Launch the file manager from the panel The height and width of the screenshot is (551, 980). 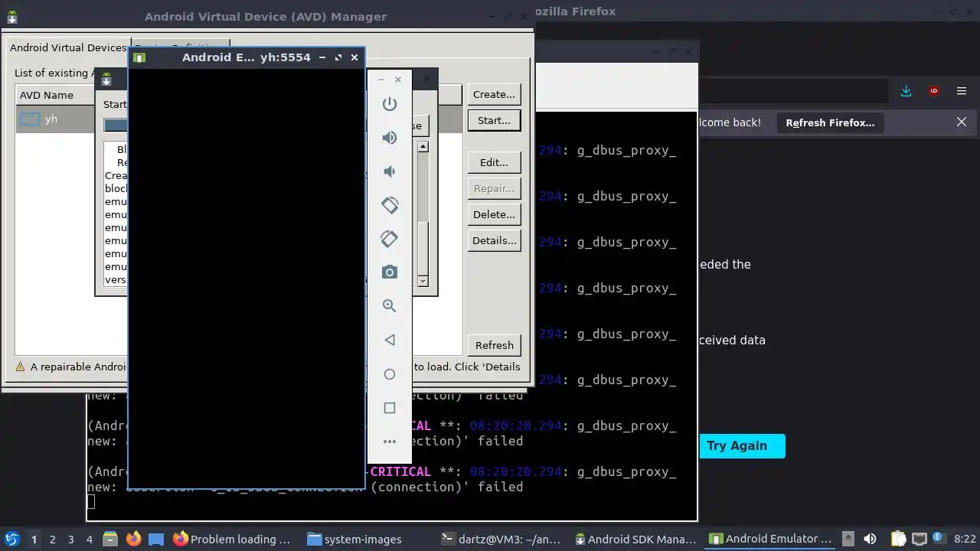(x=109, y=539)
